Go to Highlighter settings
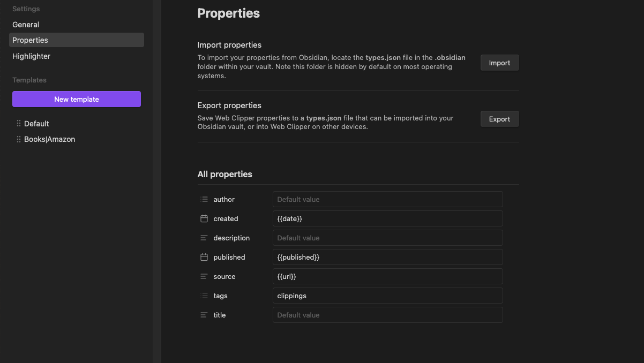This screenshot has width=644, height=363. pos(31,56)
